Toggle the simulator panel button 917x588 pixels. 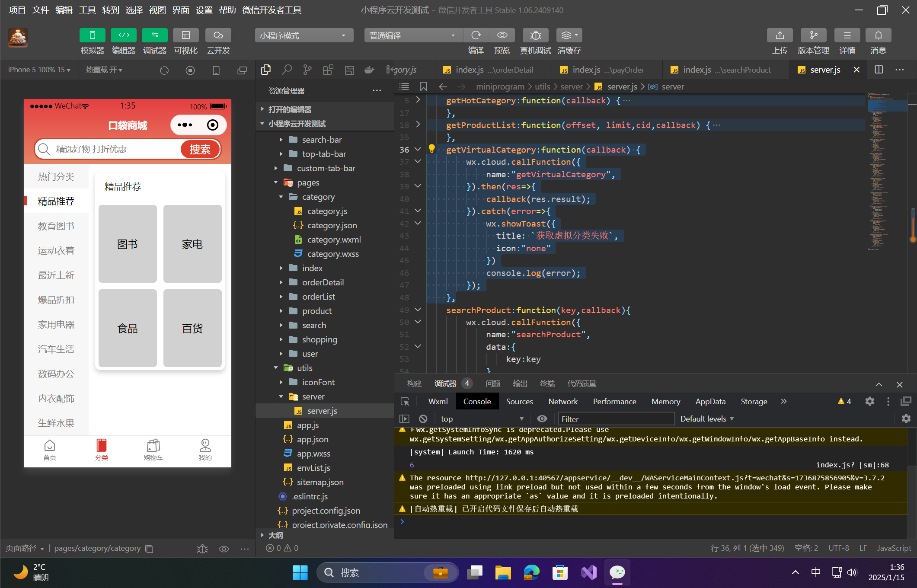[x=92, y=35]
